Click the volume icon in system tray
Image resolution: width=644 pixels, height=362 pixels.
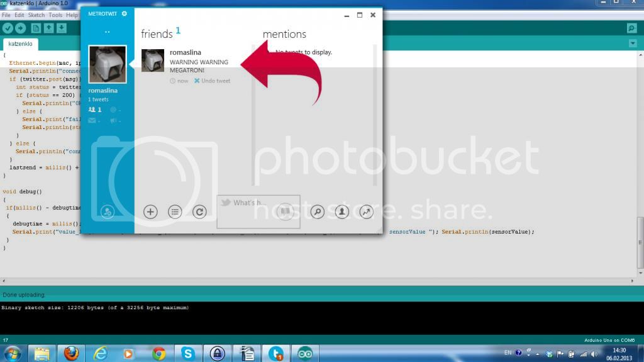pos(594,354)
